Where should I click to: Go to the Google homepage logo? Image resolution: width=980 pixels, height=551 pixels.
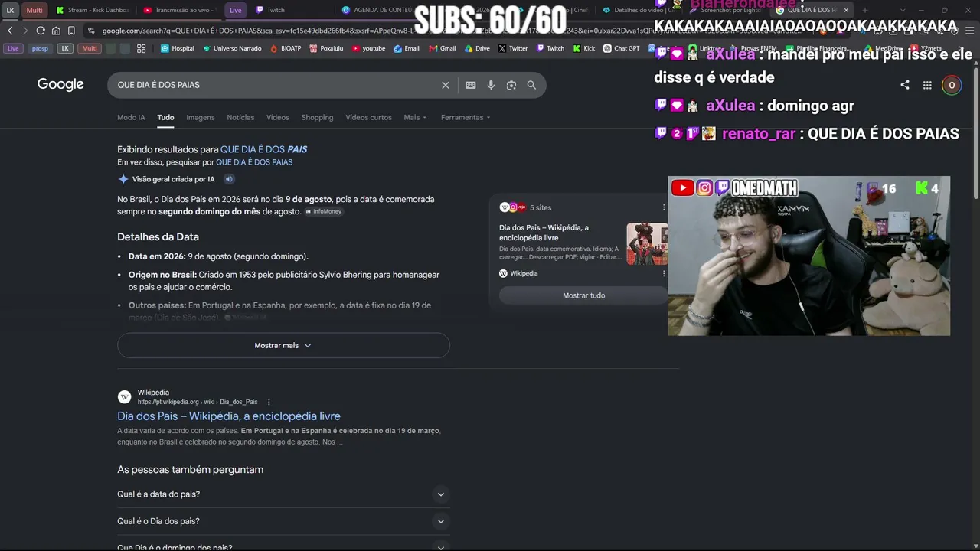point(60,84)
